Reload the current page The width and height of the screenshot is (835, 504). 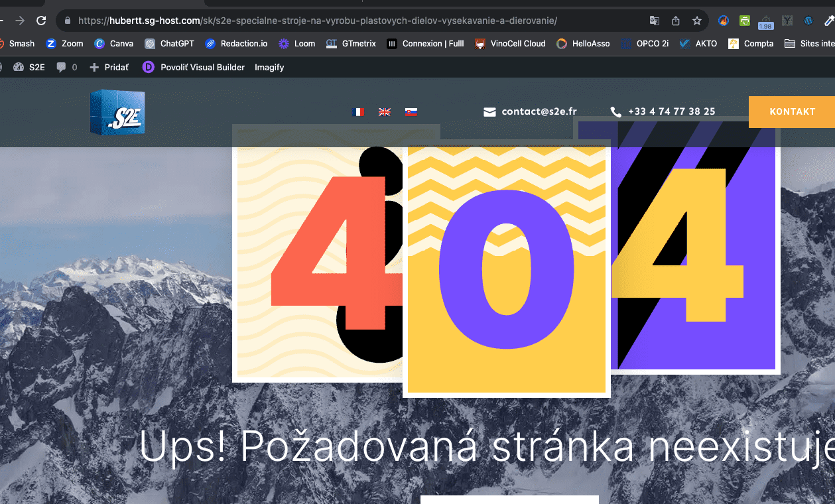pyautogui.click(x=41, y=21)
